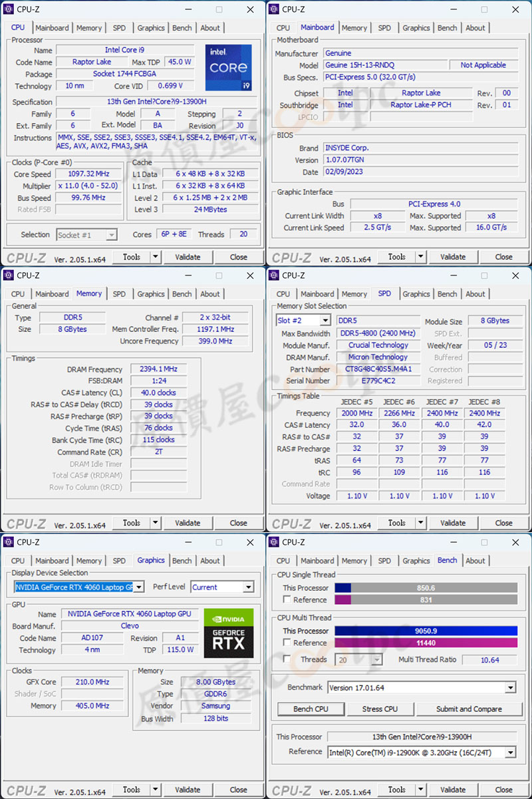Click the 9050.9 multi-thread score bar

point(426,631)
